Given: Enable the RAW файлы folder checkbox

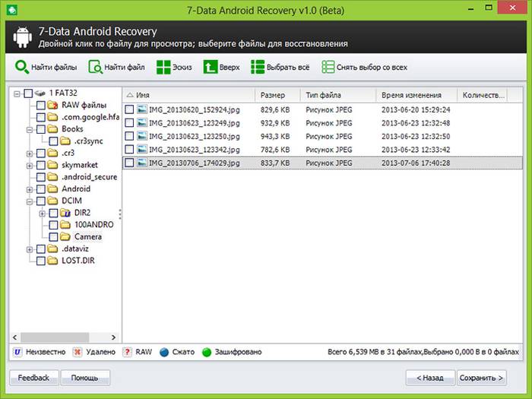Looking at the screenshot, I should 40,105.
